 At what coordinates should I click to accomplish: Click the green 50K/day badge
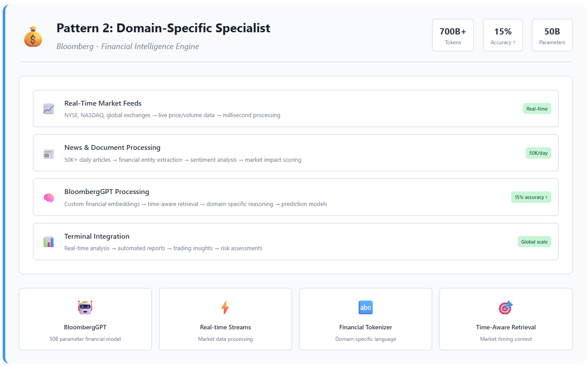[x=538, y=153]
